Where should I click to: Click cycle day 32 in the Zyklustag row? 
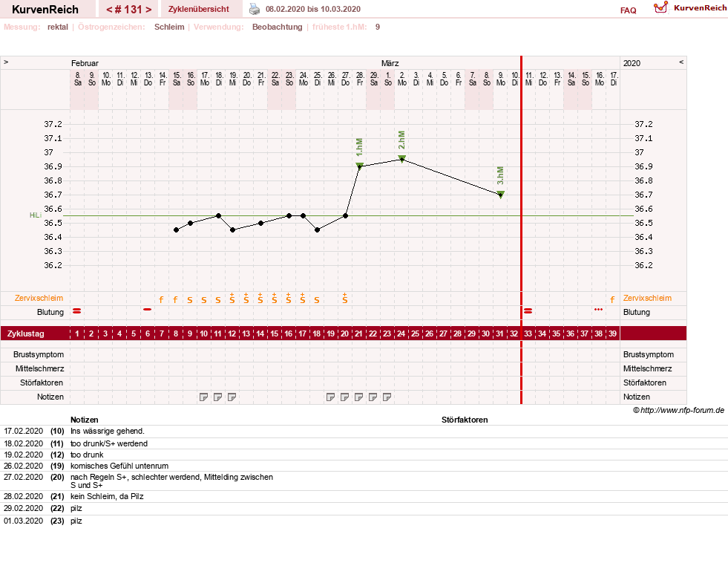(514, 333)
